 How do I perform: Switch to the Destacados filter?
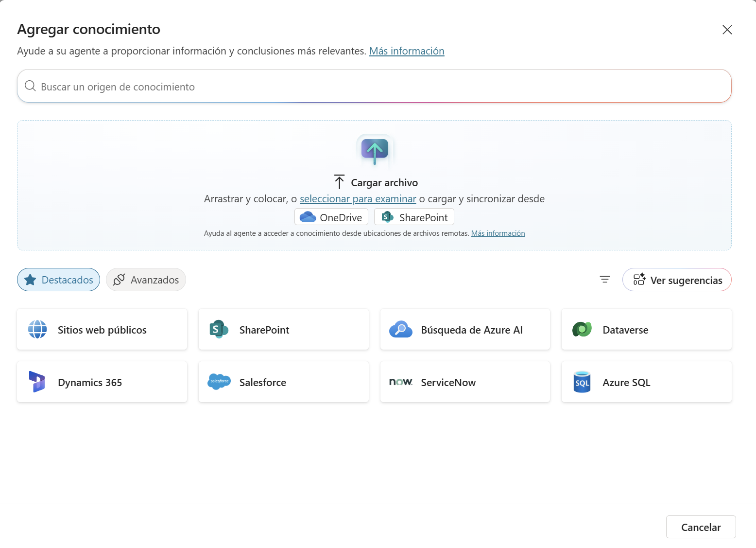pos(58,280)
